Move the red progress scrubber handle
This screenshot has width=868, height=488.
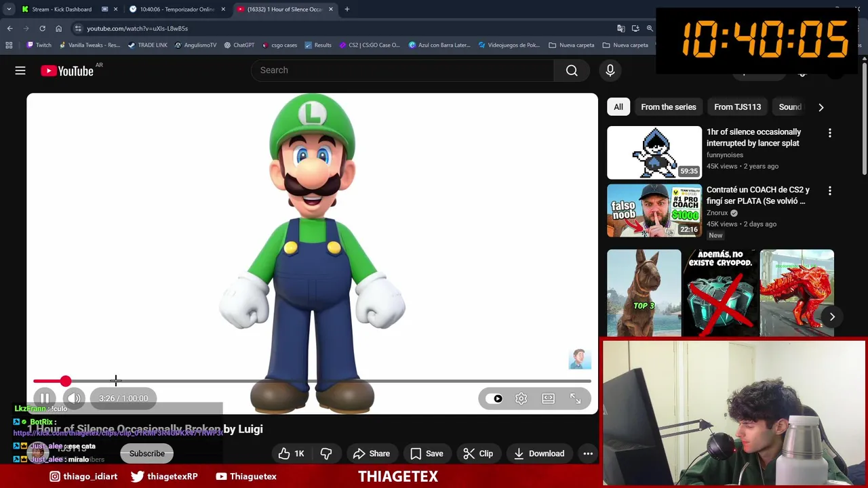point(65,382)
